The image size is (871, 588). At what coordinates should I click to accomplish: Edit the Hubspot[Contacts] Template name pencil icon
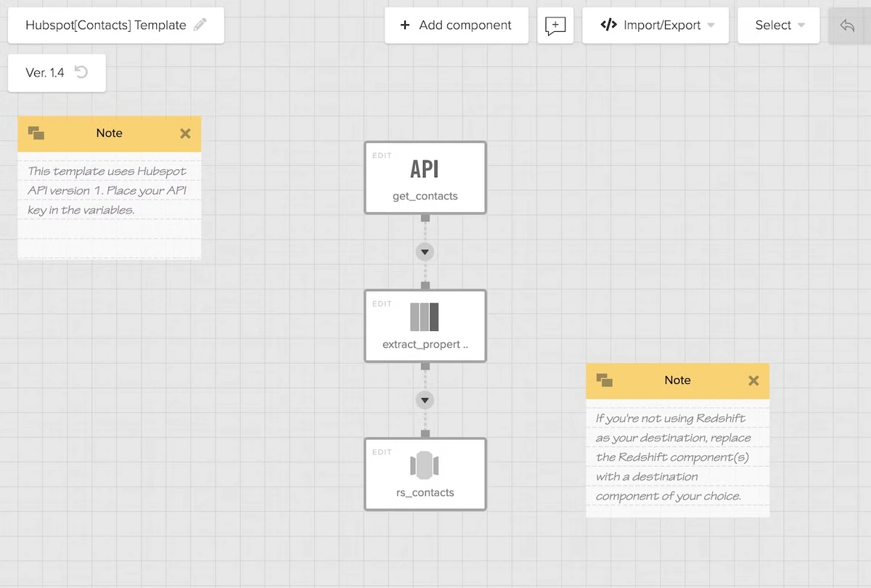(x=200, y=25)
